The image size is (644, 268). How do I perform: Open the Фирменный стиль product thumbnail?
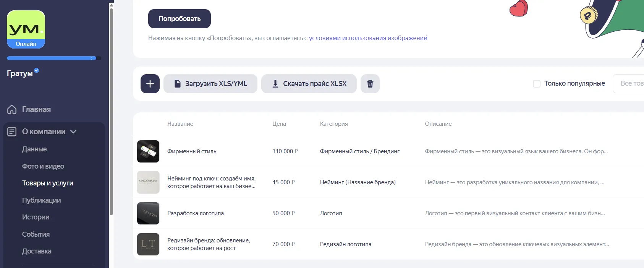pos(148,151)
